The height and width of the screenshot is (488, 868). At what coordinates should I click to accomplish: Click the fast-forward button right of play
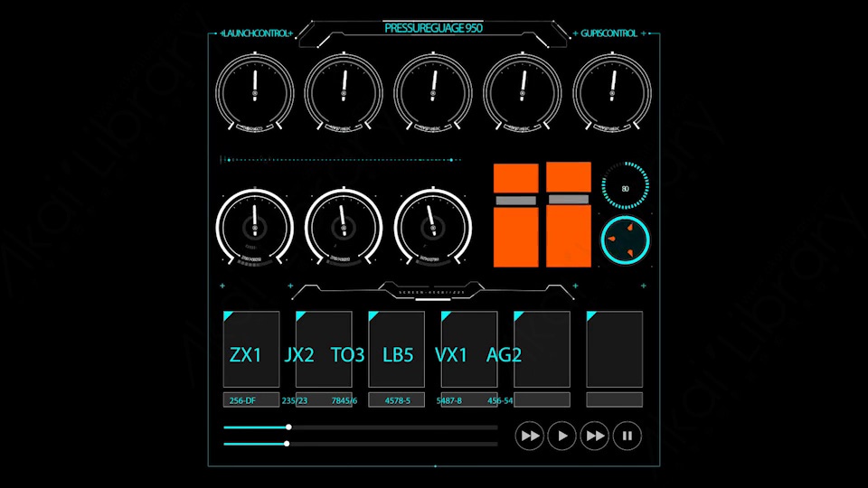point(595,436)
